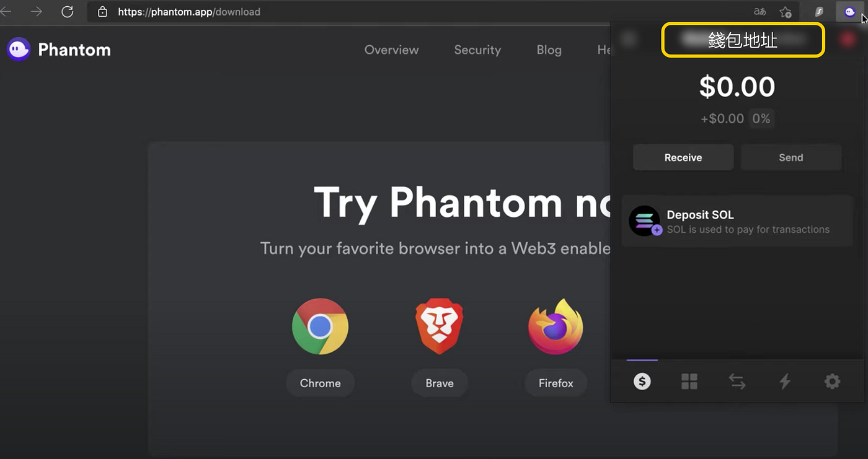Click the extension icon left of Phantom

click(819, 12)
